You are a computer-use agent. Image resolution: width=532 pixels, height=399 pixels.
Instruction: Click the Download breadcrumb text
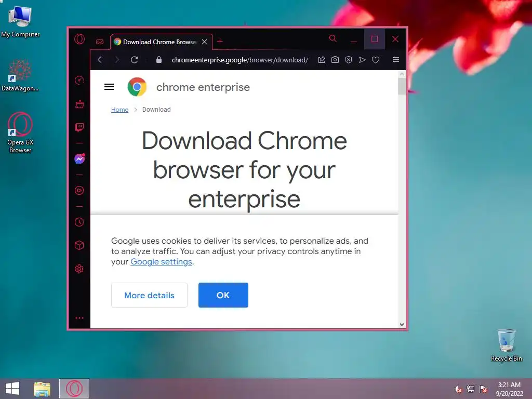tap(156, 110)
